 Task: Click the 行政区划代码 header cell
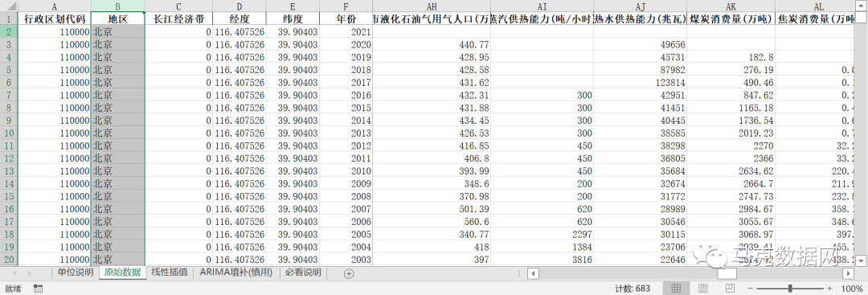[x=55, y=18]
